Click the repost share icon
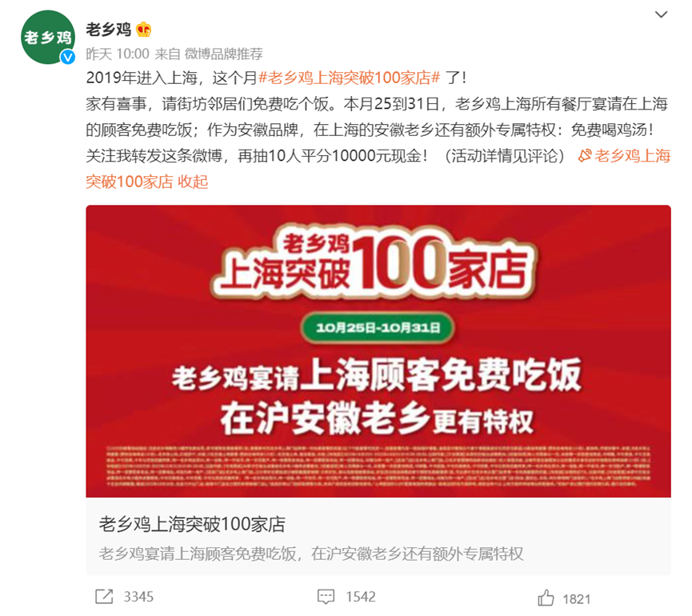 pyautogui.click(x=104, y=597)
